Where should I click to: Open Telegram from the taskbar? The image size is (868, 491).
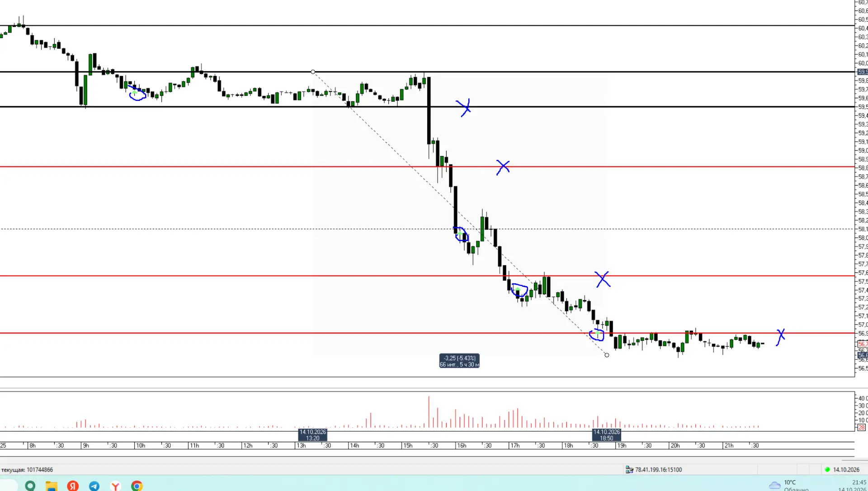pos(94,486)
